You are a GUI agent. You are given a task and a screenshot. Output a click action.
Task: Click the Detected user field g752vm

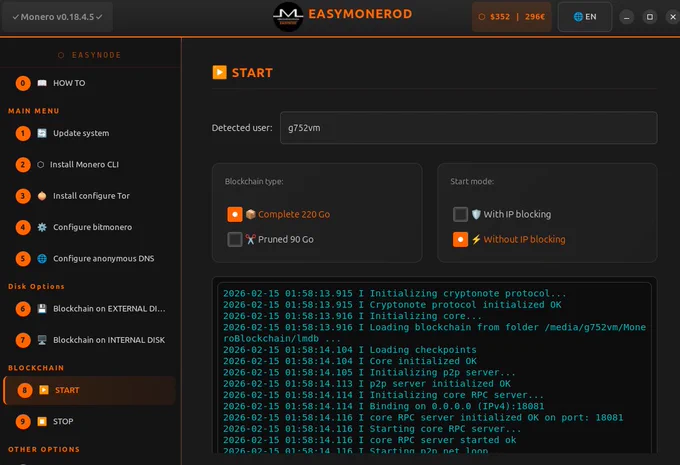pos(468,128)
